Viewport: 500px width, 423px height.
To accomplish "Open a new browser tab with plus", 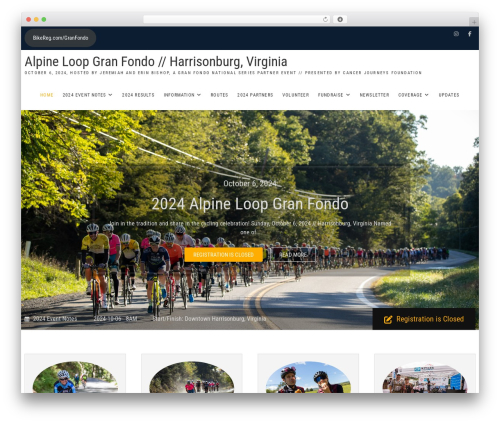I will coord(474,22).
